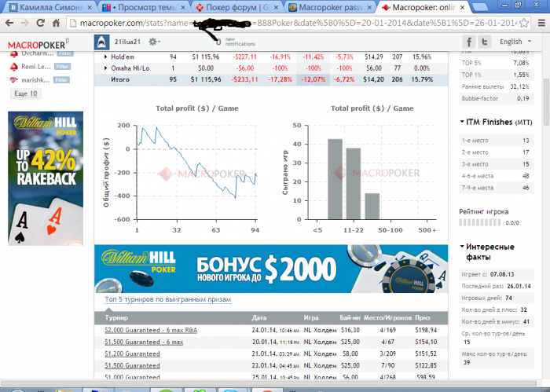
Task: Click the 1-е место stat row
Action: 496,141
